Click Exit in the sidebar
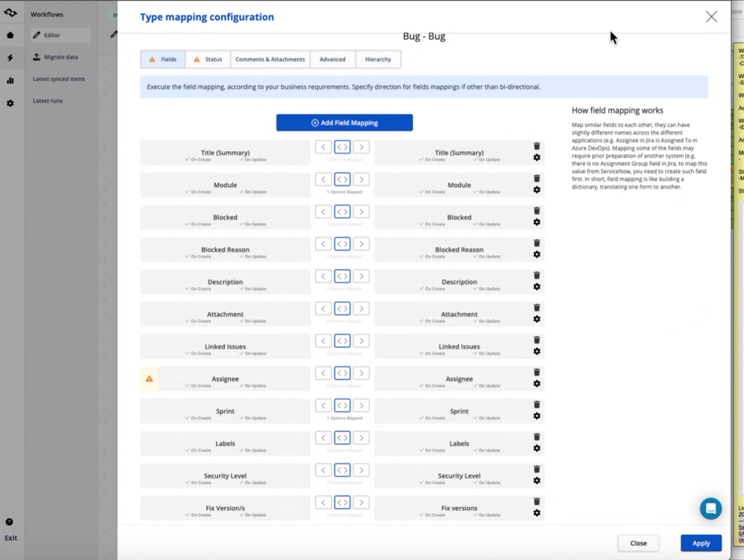744x560 pixels. click(x=11, y=538)
